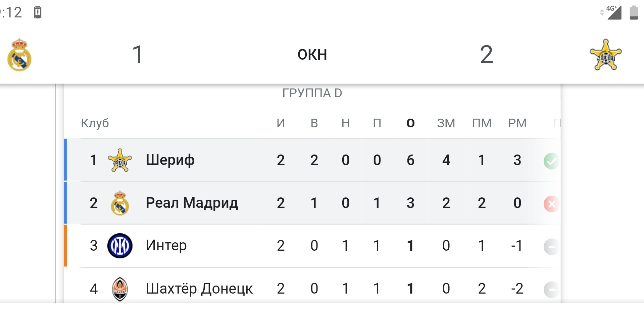This screenshot has height=310, width=644.
Task: Open the Реал Мадрид team link
Action: point(192,203)
